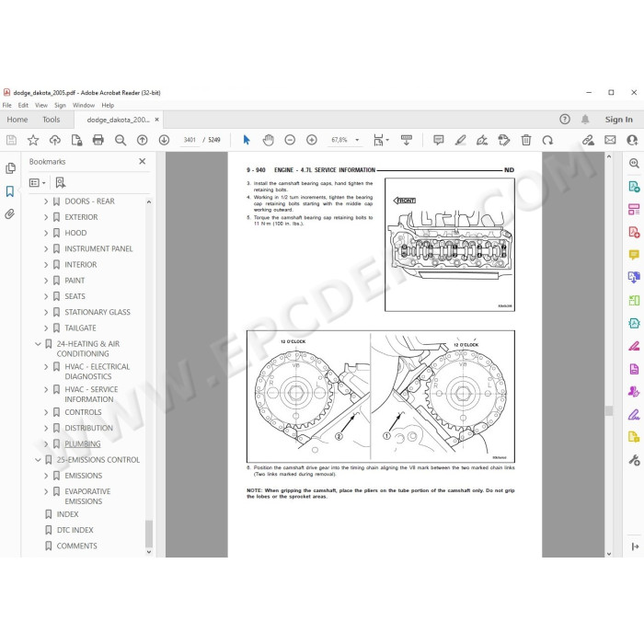Close the Bookmarks panel

[142, 161]
